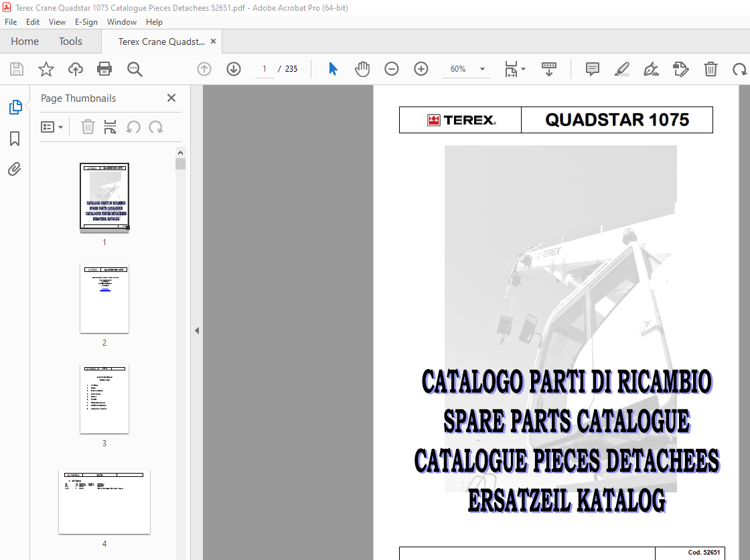Go to next page arrow
This screenshot has height=560, width=750.
tap(234, 69)
